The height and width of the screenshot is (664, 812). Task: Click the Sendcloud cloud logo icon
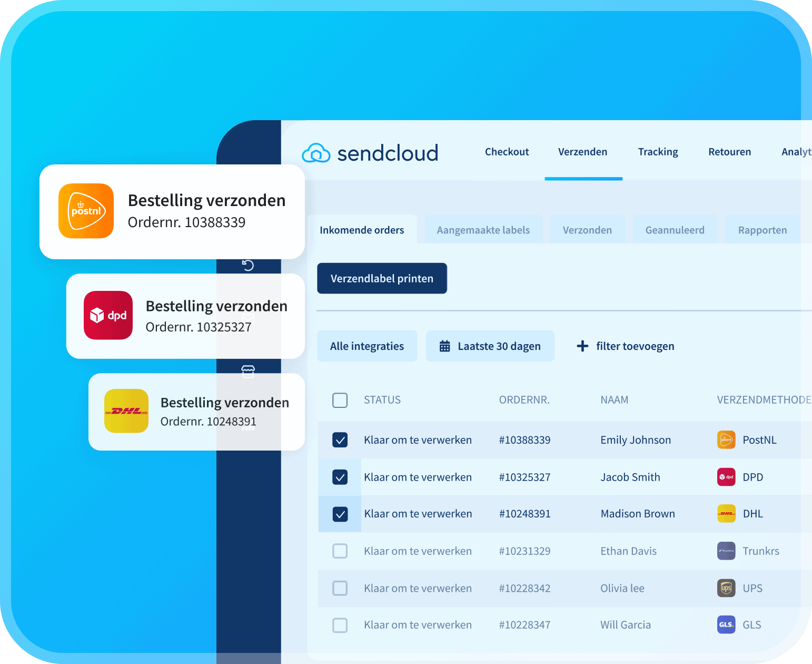coord(316,153)
